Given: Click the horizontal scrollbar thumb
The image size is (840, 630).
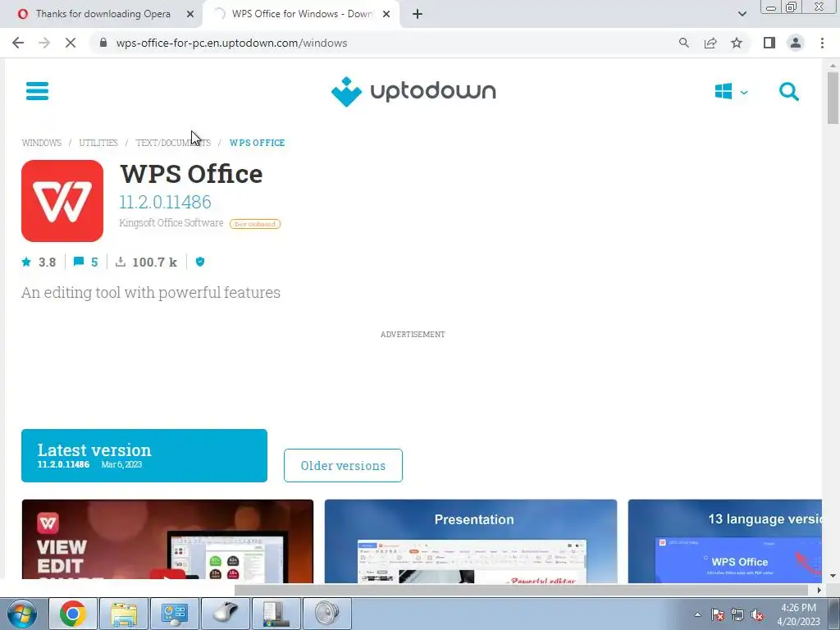Looking at the screenshot, I should tap(521, 590).
